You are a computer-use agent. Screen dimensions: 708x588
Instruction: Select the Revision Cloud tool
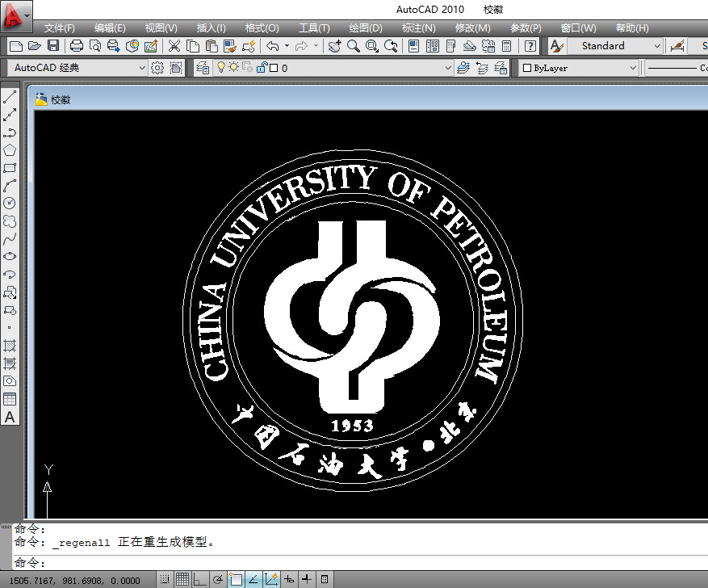[10, 220]
